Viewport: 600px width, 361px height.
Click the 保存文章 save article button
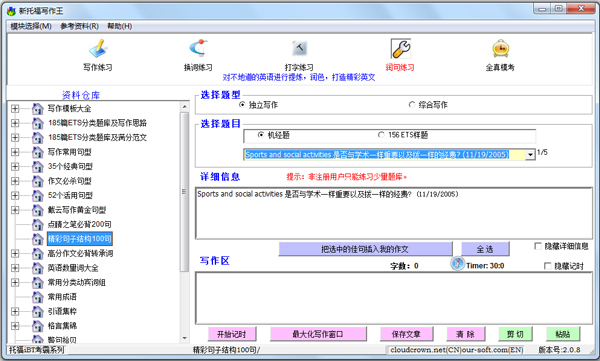pos(406,334)
